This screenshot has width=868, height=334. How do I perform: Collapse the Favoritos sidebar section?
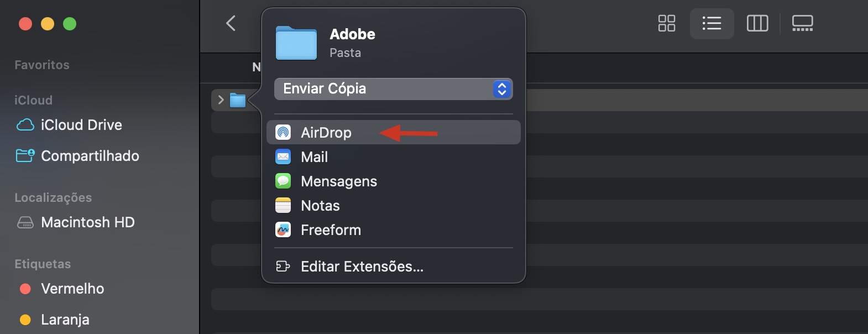click(41, 65)
